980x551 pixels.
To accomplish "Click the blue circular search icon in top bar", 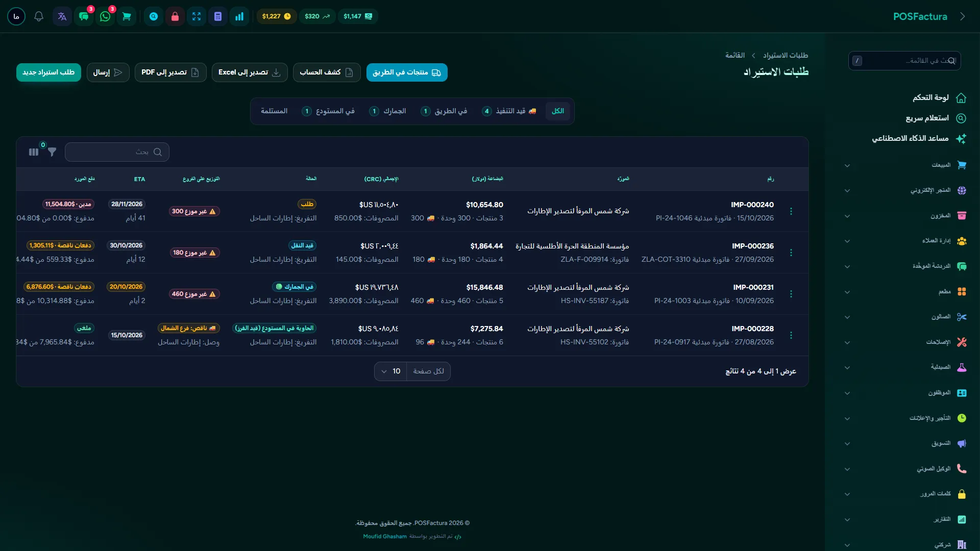I will point(154,16).
